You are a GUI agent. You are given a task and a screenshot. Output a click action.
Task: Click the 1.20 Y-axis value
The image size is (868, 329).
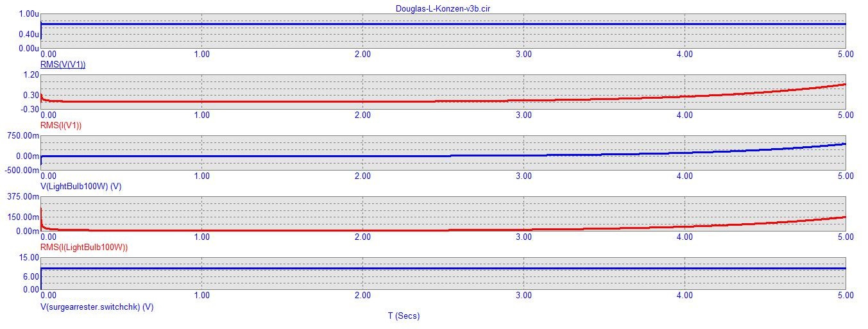tap(31, 74)
